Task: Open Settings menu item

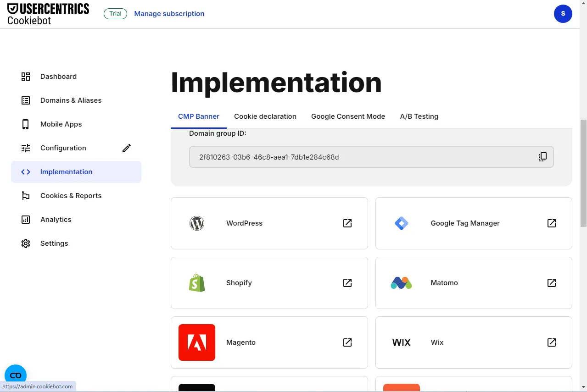Action: (76, 243)
